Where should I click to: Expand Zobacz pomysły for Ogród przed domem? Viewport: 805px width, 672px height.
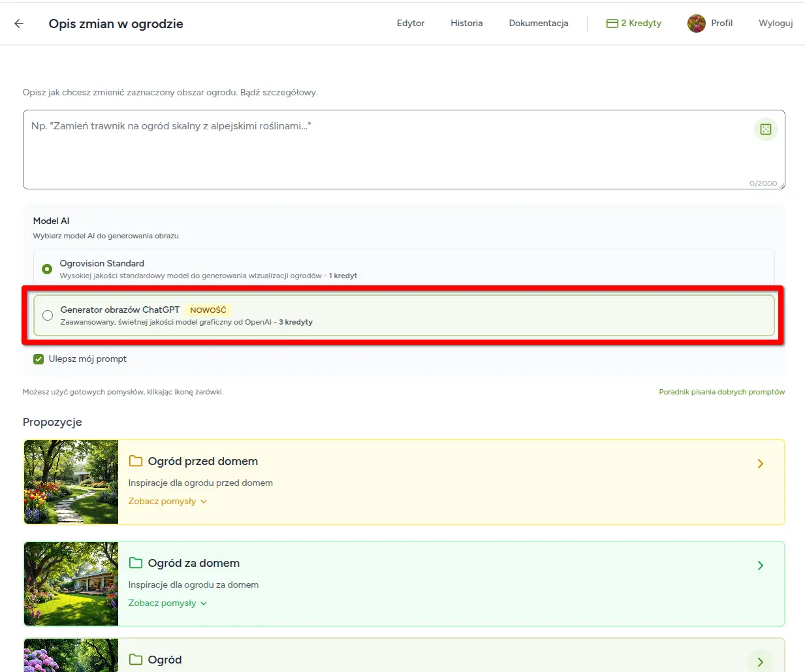coord(163,501)
